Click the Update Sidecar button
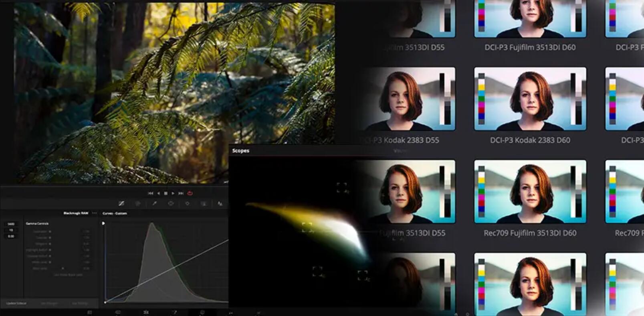 pos(16,303)
